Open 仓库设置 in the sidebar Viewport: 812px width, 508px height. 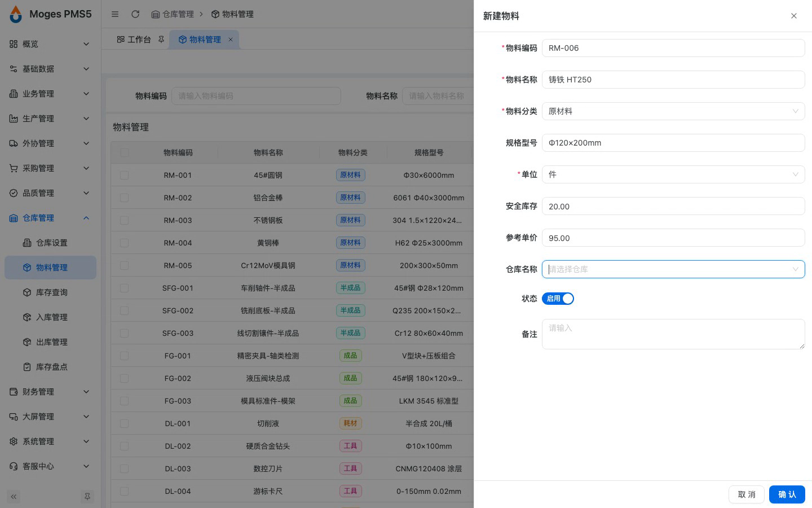[x=51, y=243]
